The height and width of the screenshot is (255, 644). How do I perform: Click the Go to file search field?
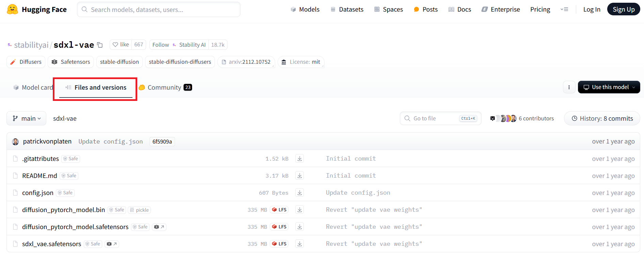[x=436, y=119]
